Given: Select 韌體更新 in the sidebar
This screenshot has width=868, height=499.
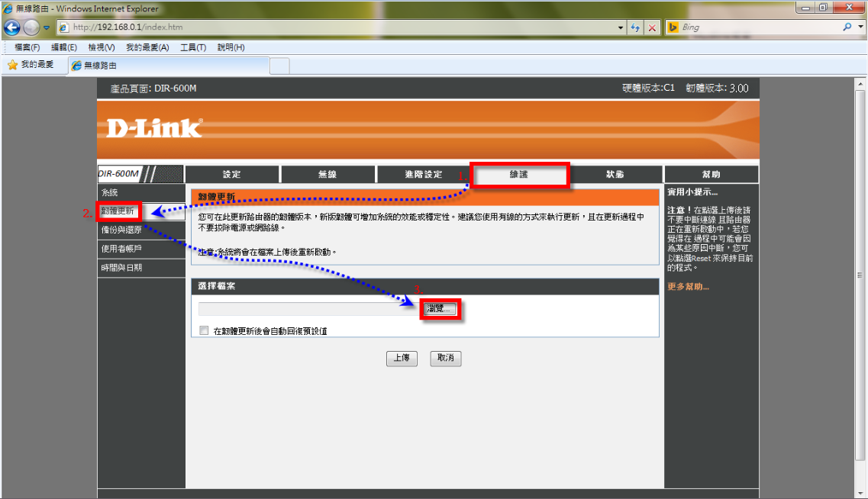Looking at the screenshot, I should 118,211.
